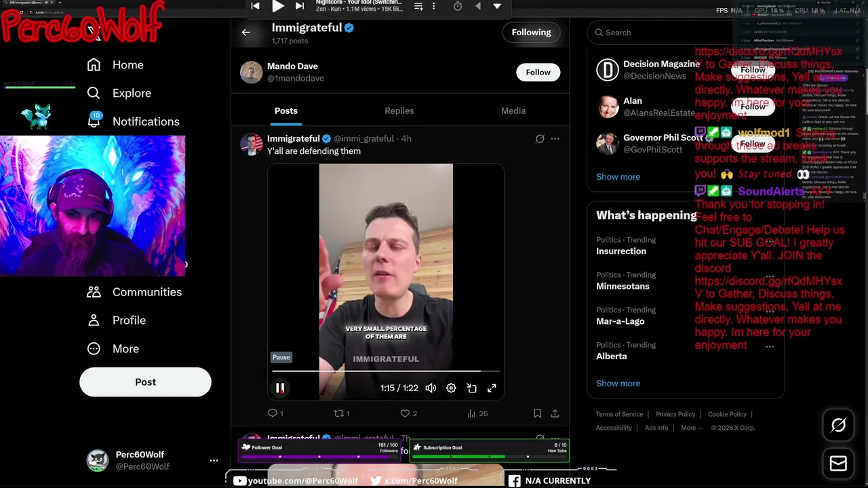Open the sleep timer icon in media popup
The image size is (868, 488).
[x=458, y=6]
